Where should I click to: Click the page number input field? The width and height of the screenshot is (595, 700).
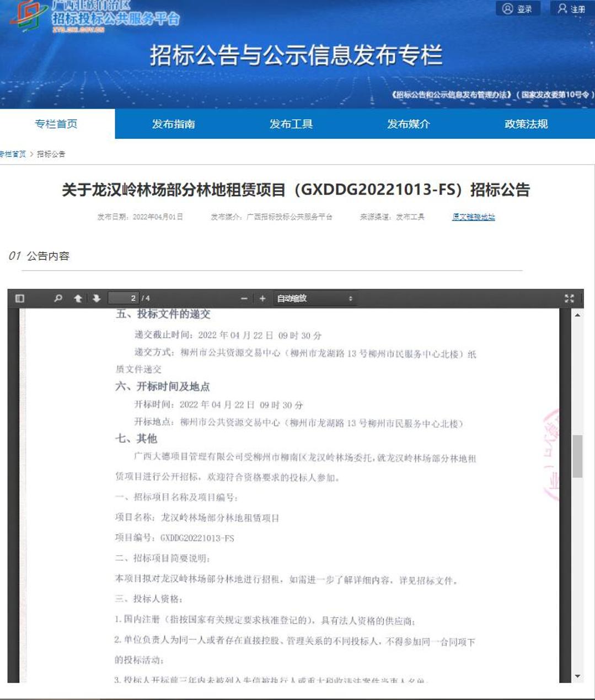point(124,298)
